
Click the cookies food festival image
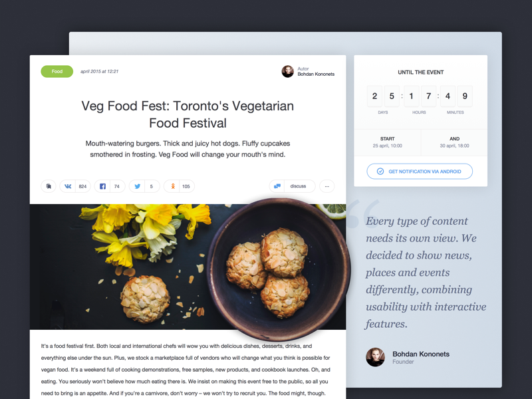188,267
